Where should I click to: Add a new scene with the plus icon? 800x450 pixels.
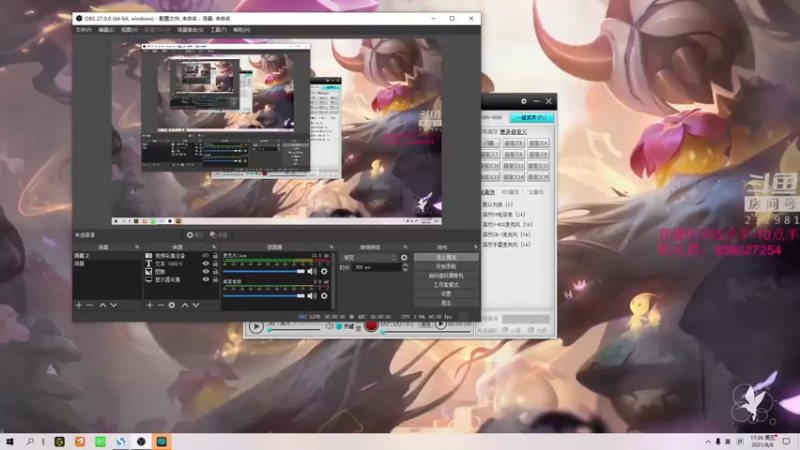click(79, 305)
